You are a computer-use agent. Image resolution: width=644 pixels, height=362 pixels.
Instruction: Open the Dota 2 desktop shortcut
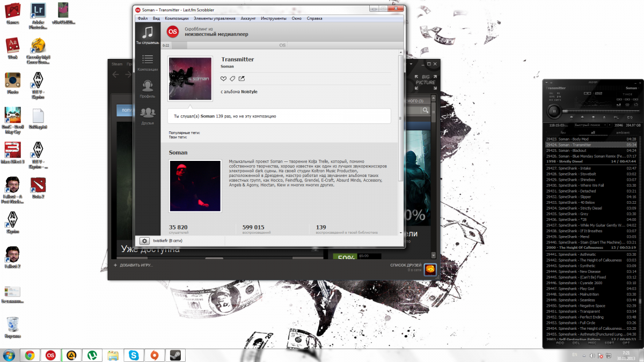tap(38, 187)
